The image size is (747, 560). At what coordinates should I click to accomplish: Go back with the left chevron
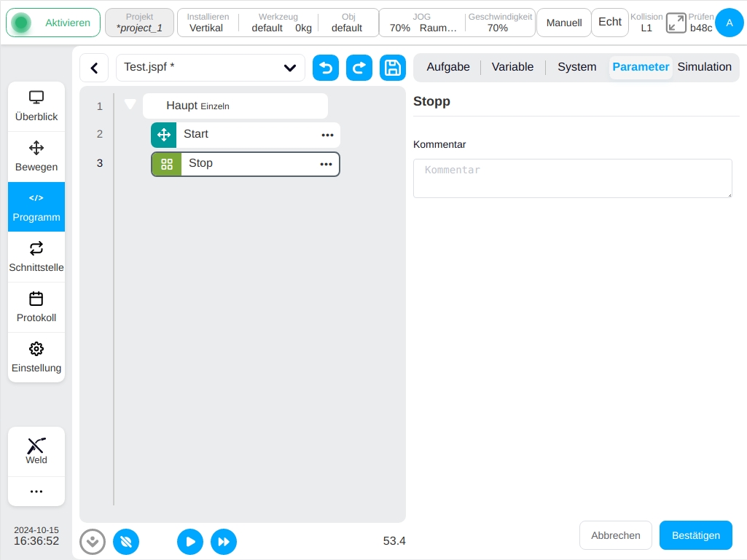pos(94,68)
